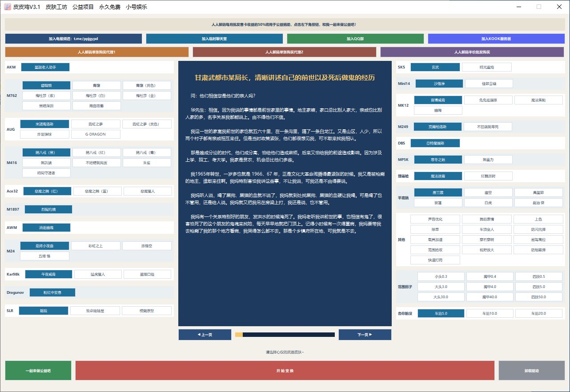
Task: Choose the 车胎10.0 option
Action: [490, 313]
